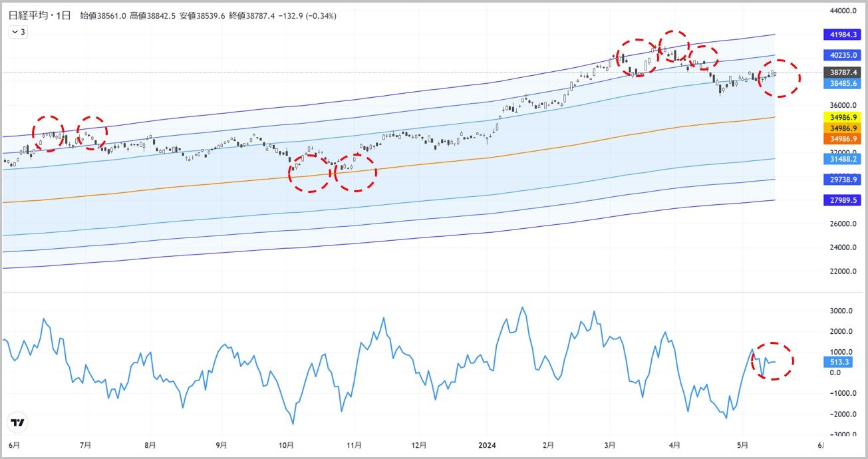
Task: Click the TradingView logo icon
Action: tap(18, 422)
